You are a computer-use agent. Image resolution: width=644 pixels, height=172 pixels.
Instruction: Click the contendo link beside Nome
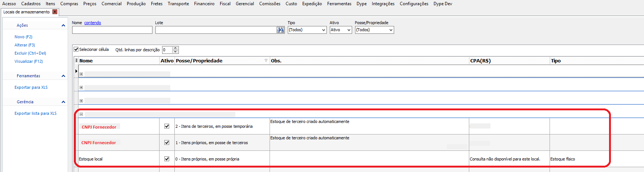pos(93,23)
